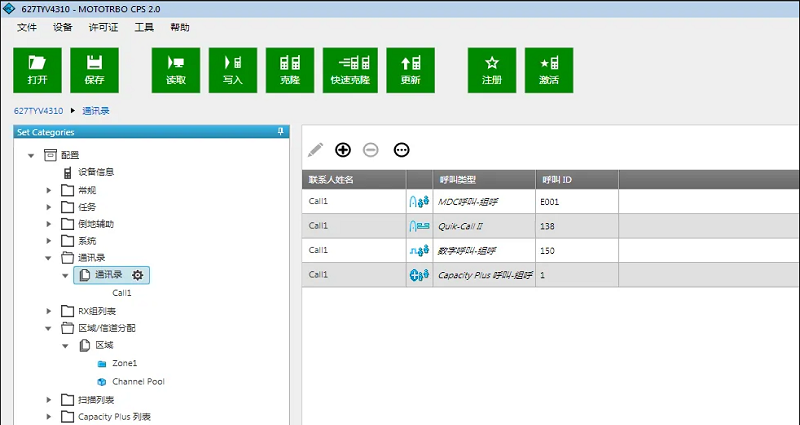Expand the 常规 tree folder
The image size is (800, 425).
click(x=50, y=190)
